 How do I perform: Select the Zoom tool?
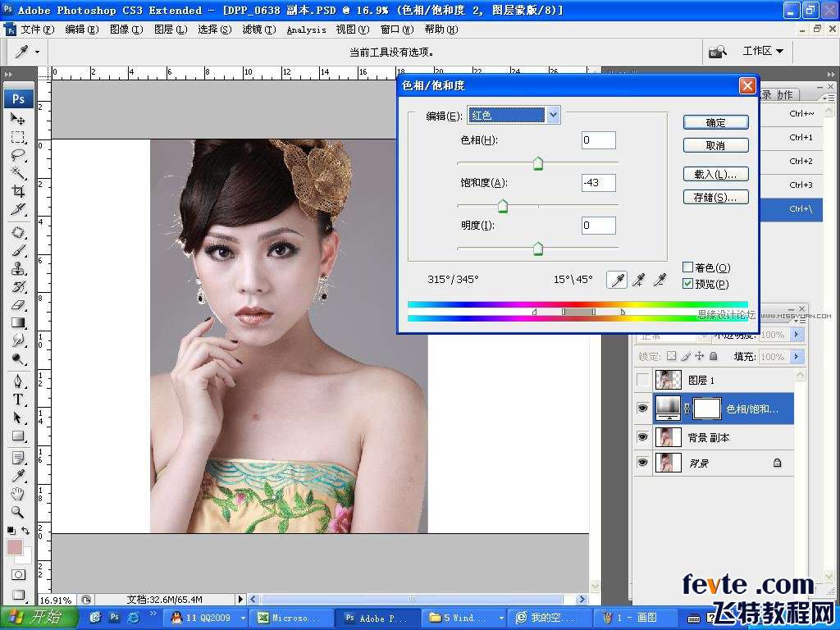pos(18,512)
